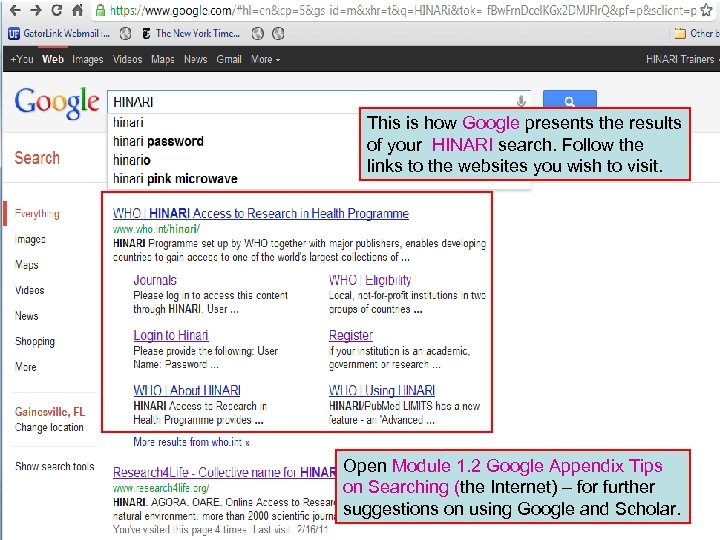Switch to Videos in the Google bar
This screenshot has height=540, width=720.
point(128,59)
